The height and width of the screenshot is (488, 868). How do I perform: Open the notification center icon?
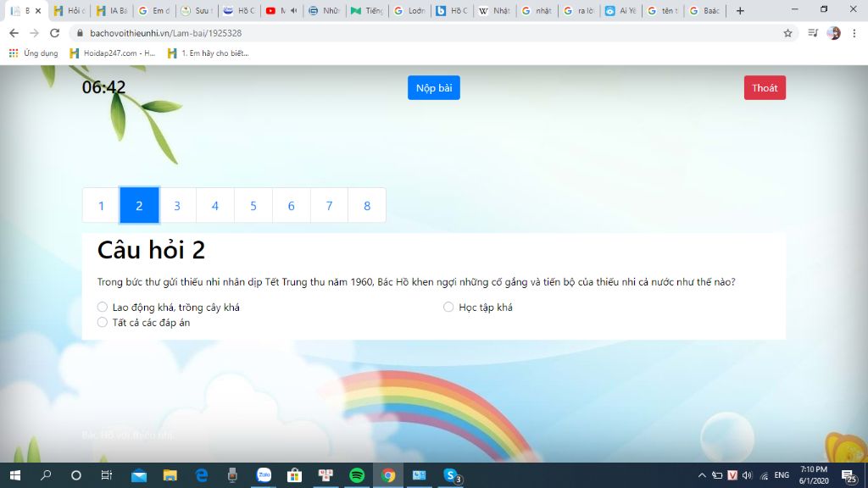coord(849,475)
